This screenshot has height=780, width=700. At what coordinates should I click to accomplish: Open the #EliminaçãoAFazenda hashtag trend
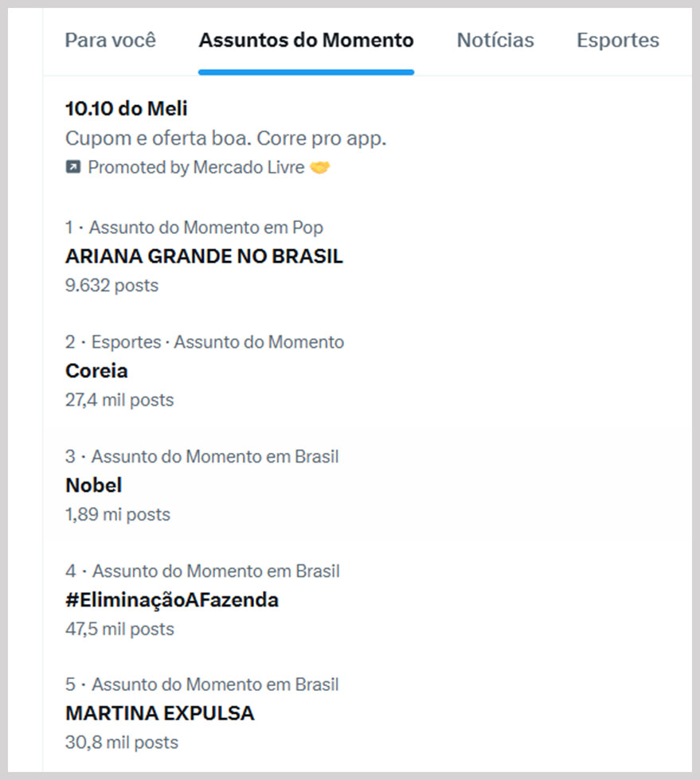pyautogui.click(x=172, y=600)
